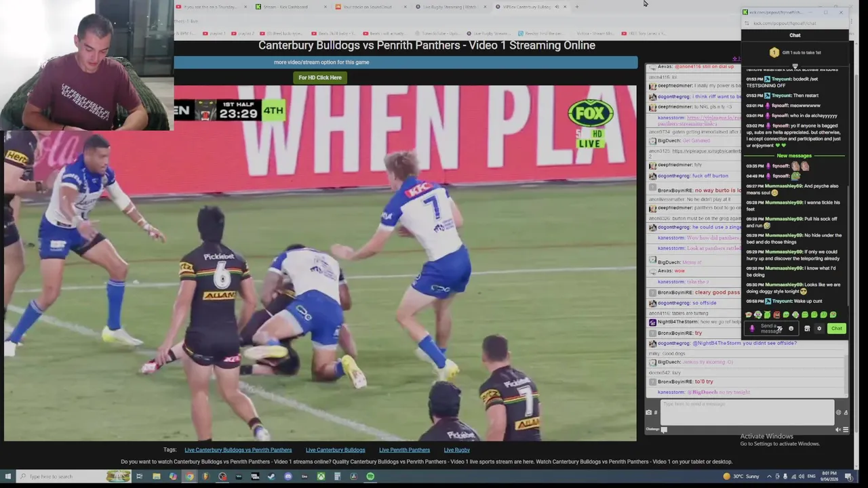Switch to the Kick Dashboard browser tab
Image resolution: width=868 pixels, height=488 pixels.
click(288, 7)
